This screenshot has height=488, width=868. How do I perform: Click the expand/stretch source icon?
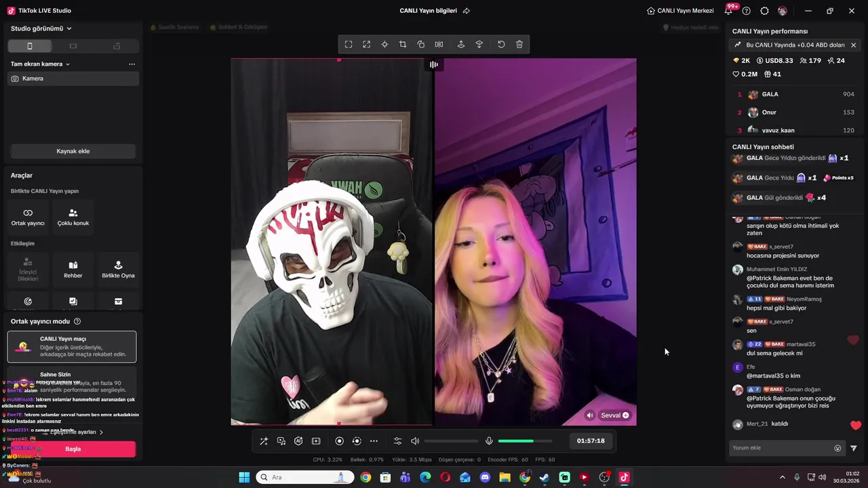pyautogui.click(x=367, y=45)
